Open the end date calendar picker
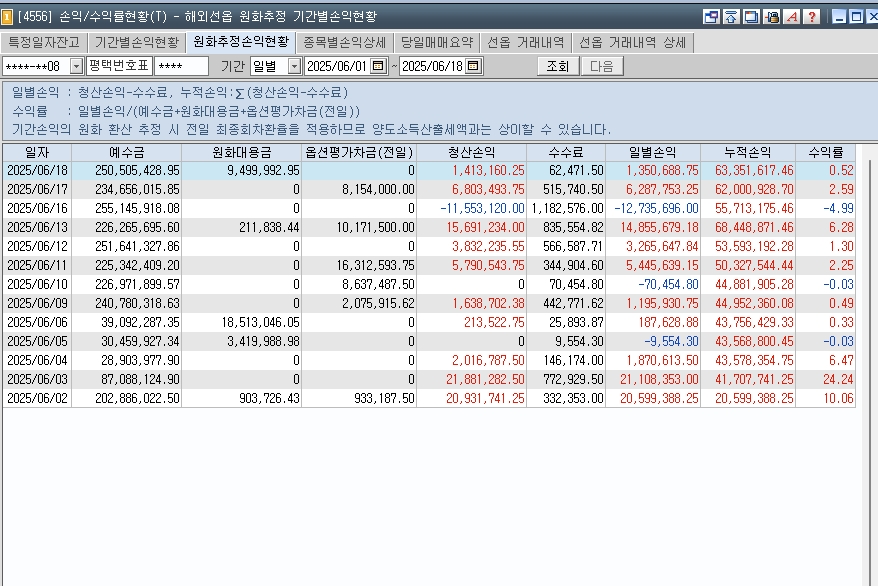 (x=473, y=66)
